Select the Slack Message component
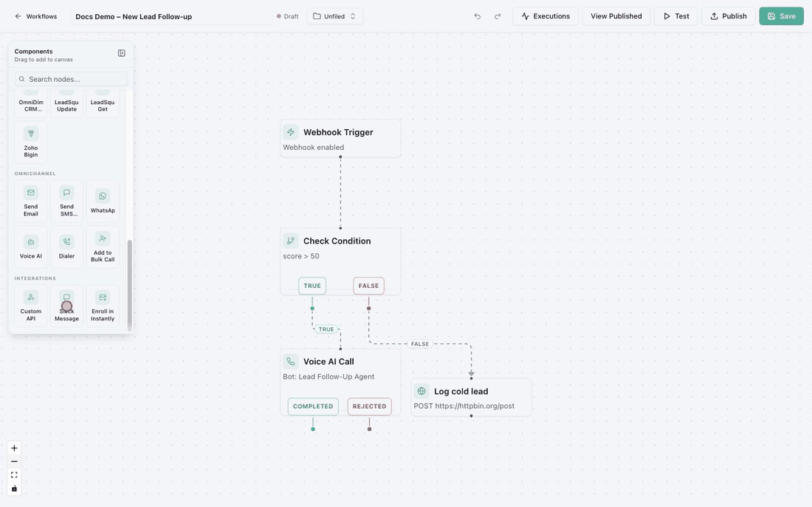 pyautogui.click(x=66, y=306)
